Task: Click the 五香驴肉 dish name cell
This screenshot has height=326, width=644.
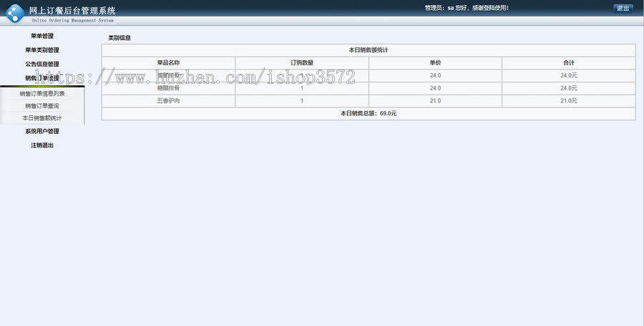Action: [168, 101]
